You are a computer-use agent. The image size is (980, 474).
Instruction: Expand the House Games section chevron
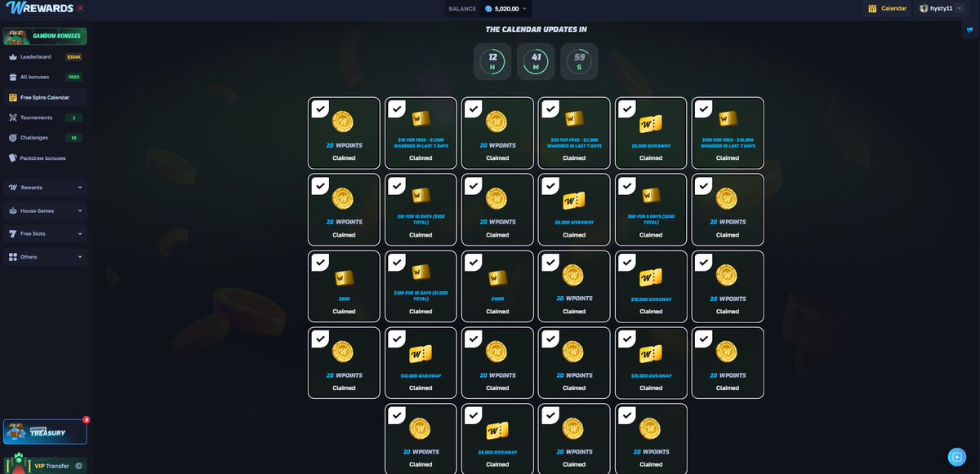(x=80, y=210)
